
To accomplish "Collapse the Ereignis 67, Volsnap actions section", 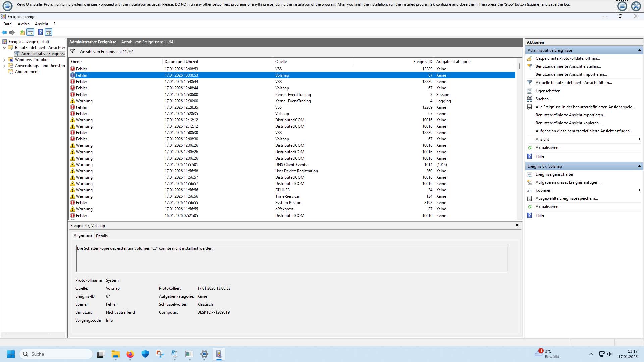I will click(x=639, y=166).
